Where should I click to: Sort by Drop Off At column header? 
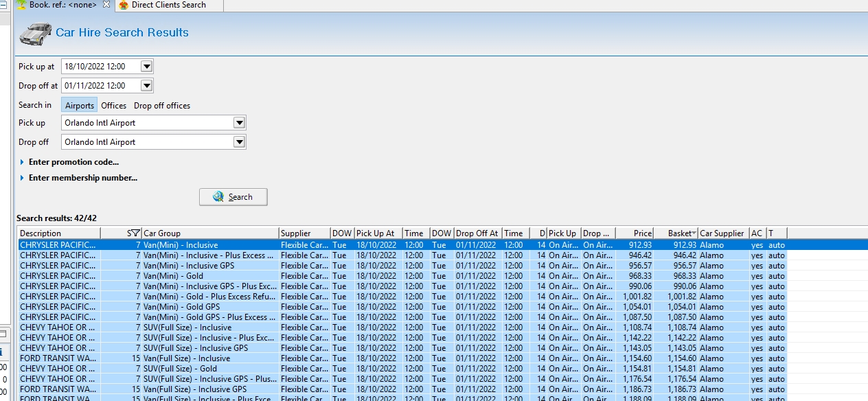(478, 233)
